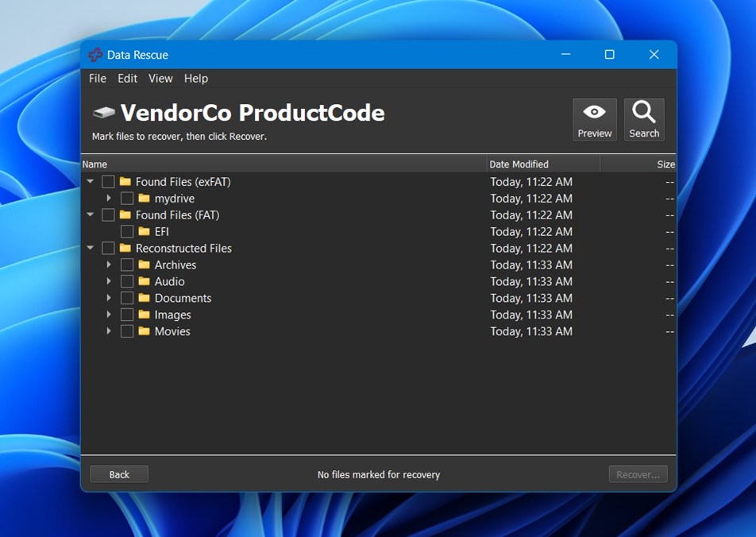Image resolution: width=756 pixels, height=537 pixels.
Task: Mark the Found Files (FAT) checkbox
Action: [108, 214]
